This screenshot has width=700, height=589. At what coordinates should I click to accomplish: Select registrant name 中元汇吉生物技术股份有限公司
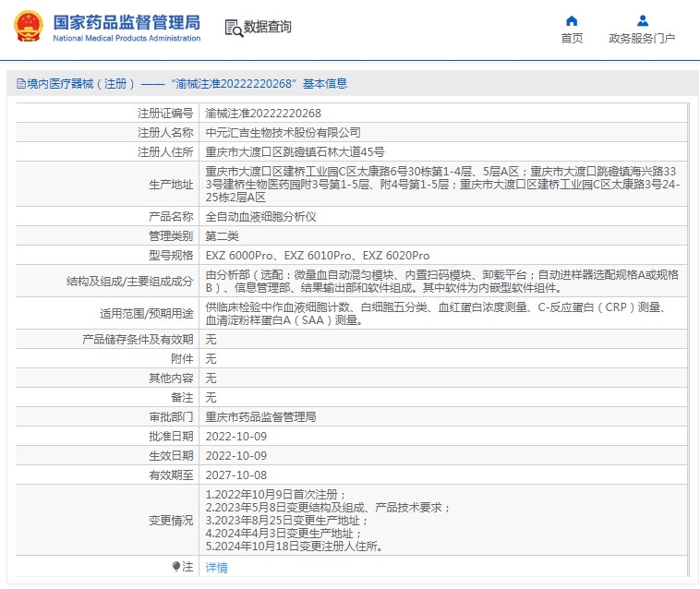tap(283, 133)
